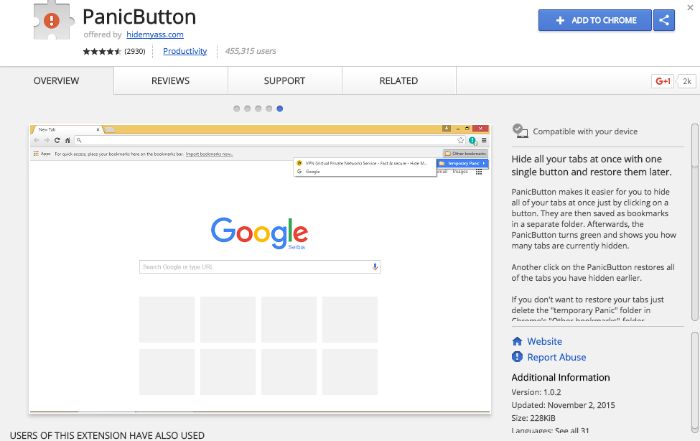700x441 pixels.
Task: Open the extension Website link
Action: (x=544, y=341)
